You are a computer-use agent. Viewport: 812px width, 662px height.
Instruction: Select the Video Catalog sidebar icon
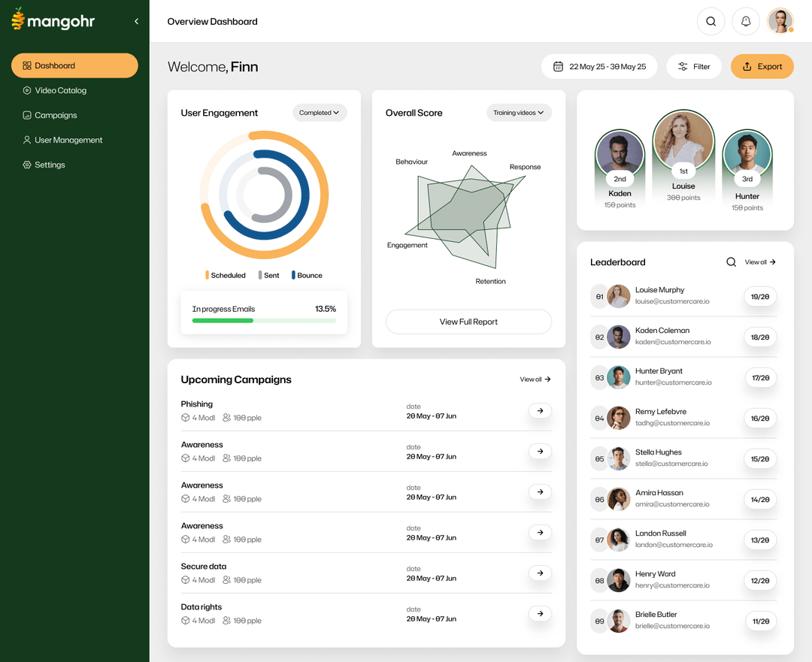(x=26, y=90)
